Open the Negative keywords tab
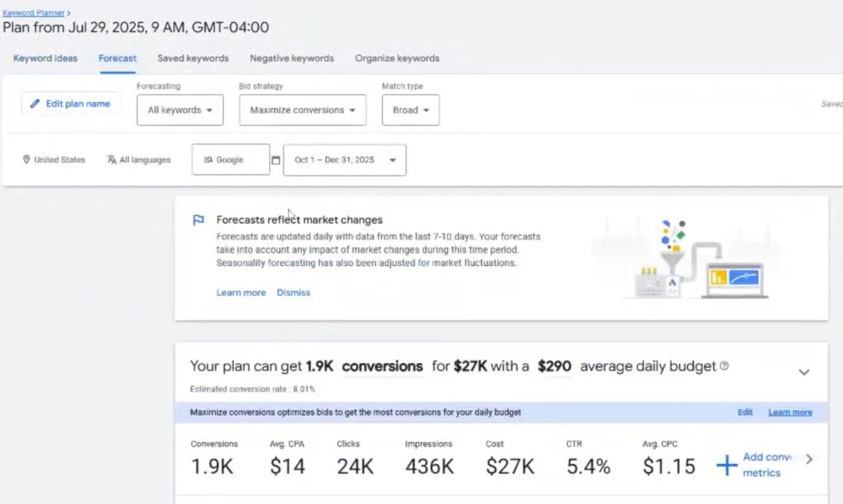Image resolution: width=843 pixels, height=504 pixels. tap(292, 58)
